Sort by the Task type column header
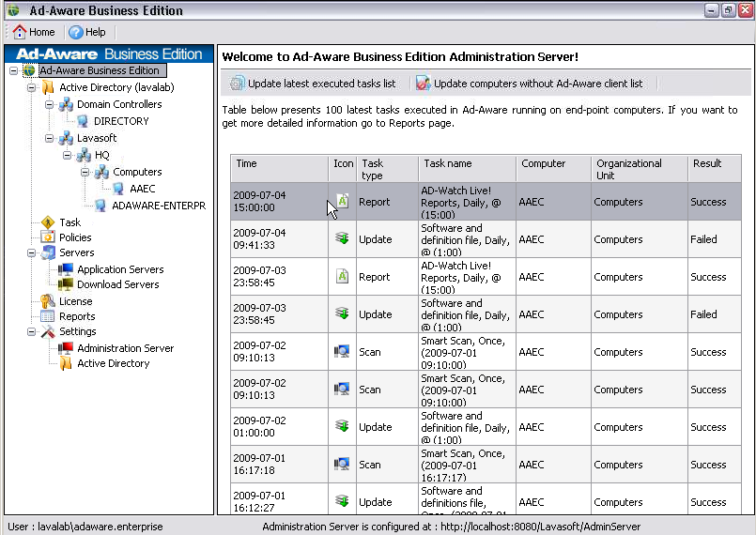This screenshot has width=756, height=535. pos(388,169)
